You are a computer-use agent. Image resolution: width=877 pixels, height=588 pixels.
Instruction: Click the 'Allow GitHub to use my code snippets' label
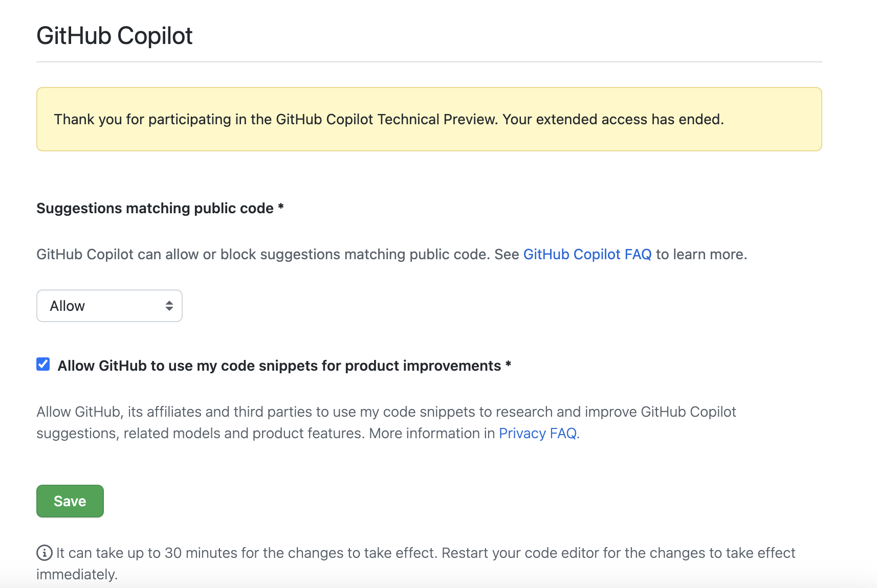[279, 366]
